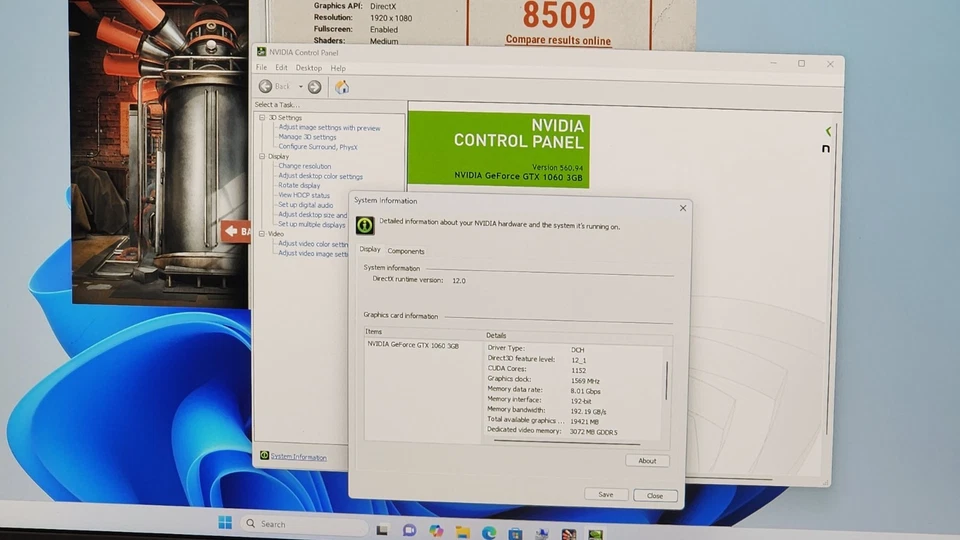Select NVIDIA GeForce GTX 1060 3GB in Items

click(x=413, y=345)
